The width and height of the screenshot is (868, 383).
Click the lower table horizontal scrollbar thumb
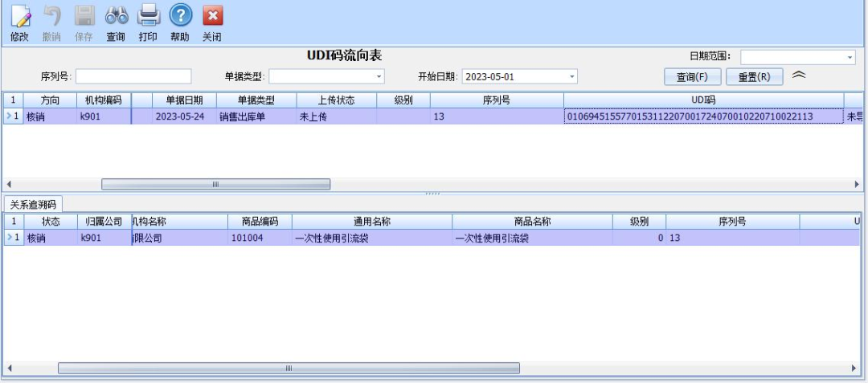click(x=289, y=368)
